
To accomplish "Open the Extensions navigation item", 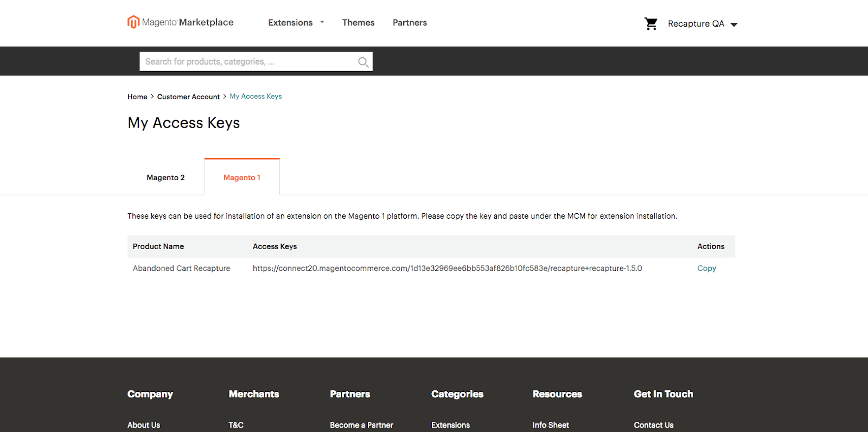I will tap(290, 22).
